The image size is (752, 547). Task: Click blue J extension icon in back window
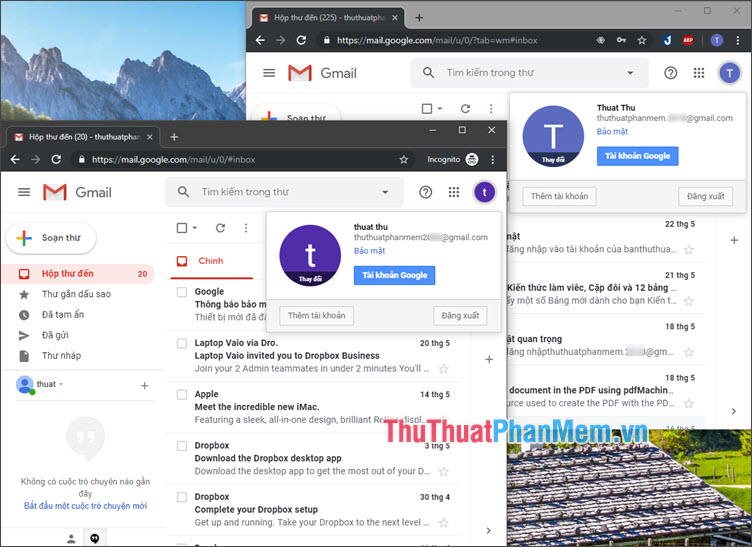(667, 40)
